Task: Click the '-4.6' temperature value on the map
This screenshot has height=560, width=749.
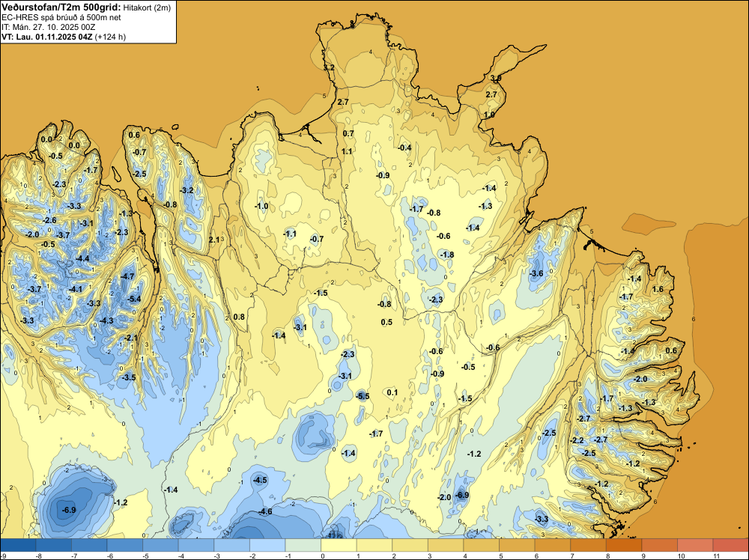Action: coord(265,512)
